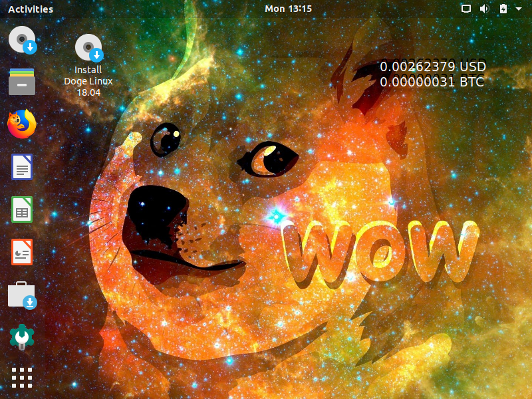Screen dimensions: 532x399
Task: Click the 0.00262379 USD price text
Action: tap(433, 66)
